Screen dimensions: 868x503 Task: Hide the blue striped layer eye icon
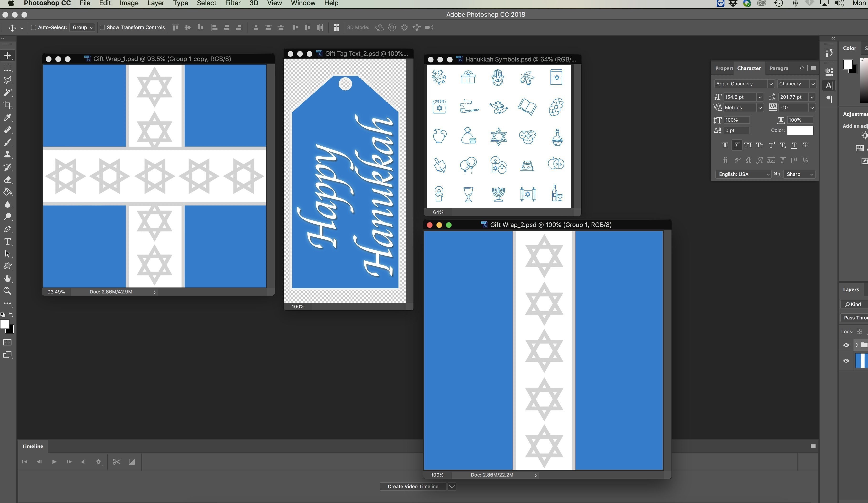pyautogui.click(x=846, y=361)
